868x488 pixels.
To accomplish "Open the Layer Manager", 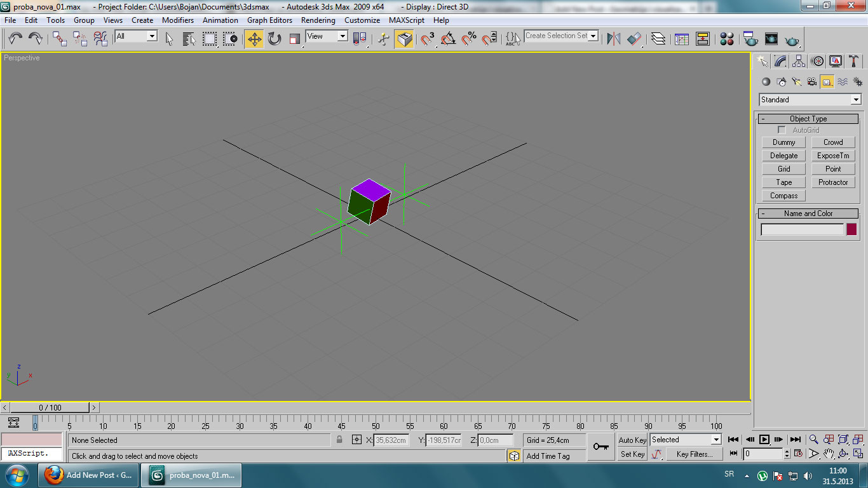I will coord(658,39).
